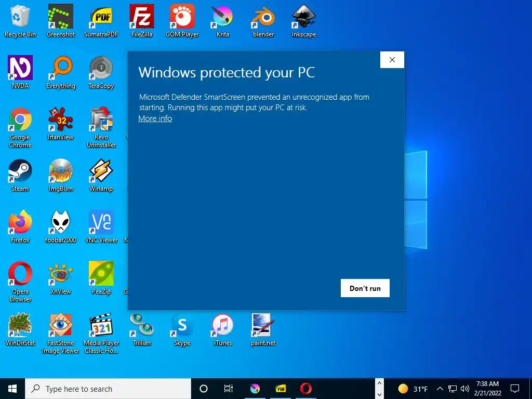Select the Greenshot desktop icon
The width and height of the screenshot is (532, 399).
point(61,20)
